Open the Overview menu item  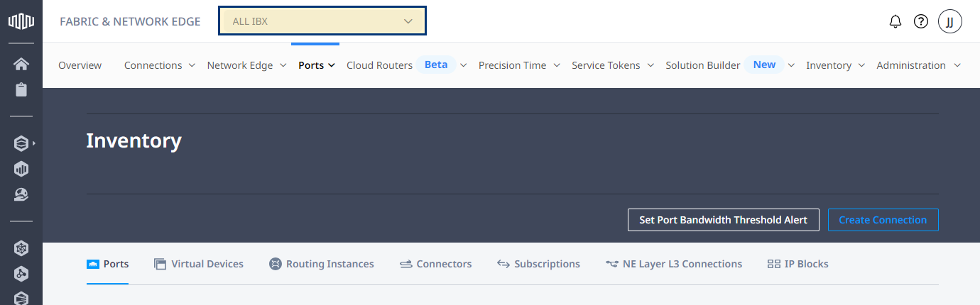point(80,65)
